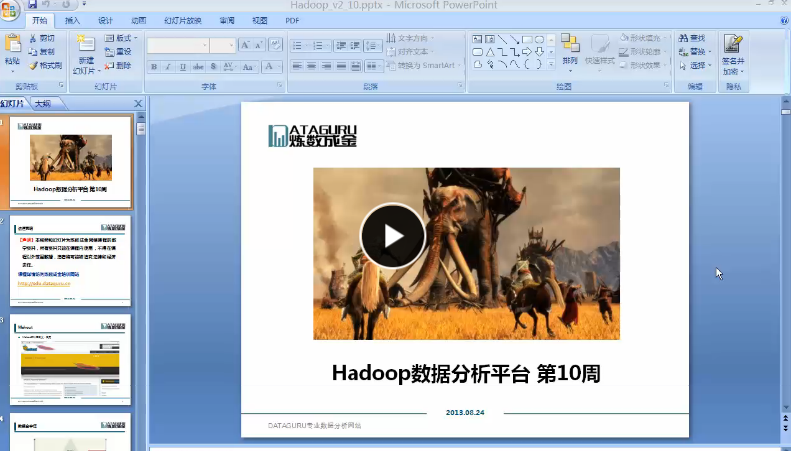The image size is (791, 474).
Task: Toggle bold formatting
Action: (x=154, y=67)
